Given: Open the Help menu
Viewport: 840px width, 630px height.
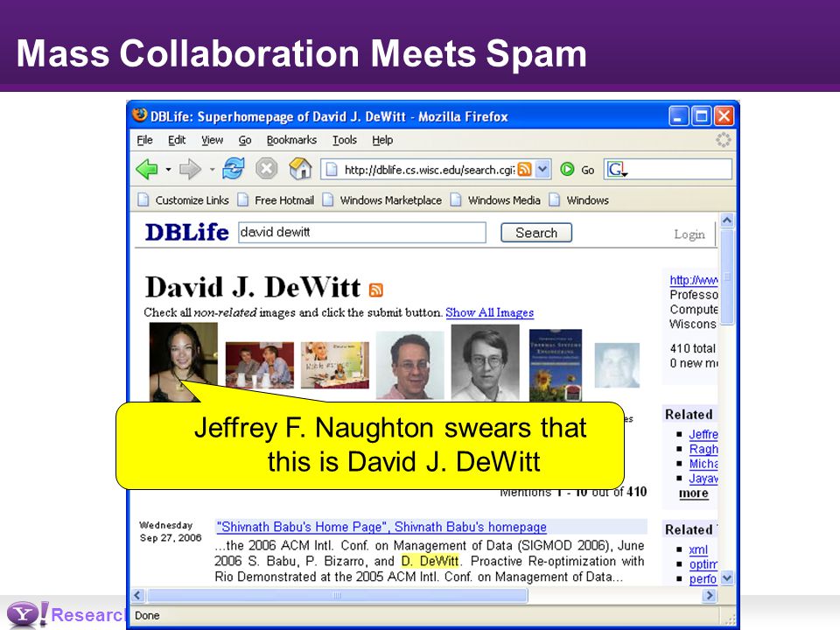Looking at the screenshot, I should pos(382,140).
